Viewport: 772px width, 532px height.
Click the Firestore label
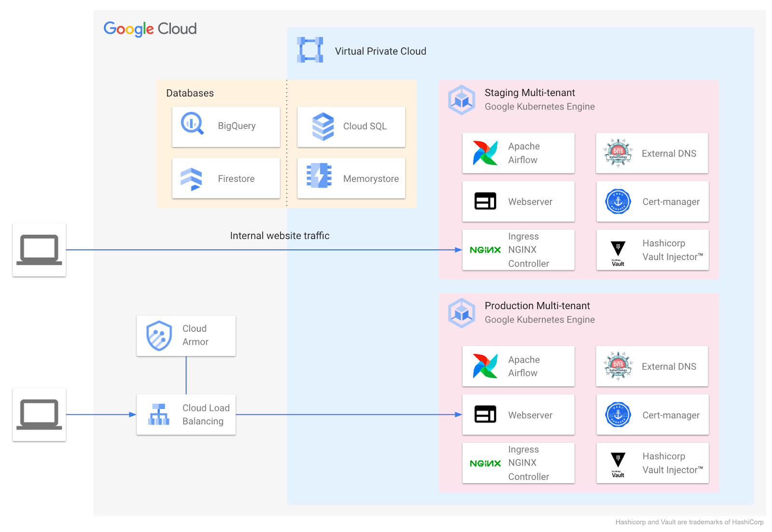[x=236, y=178]
